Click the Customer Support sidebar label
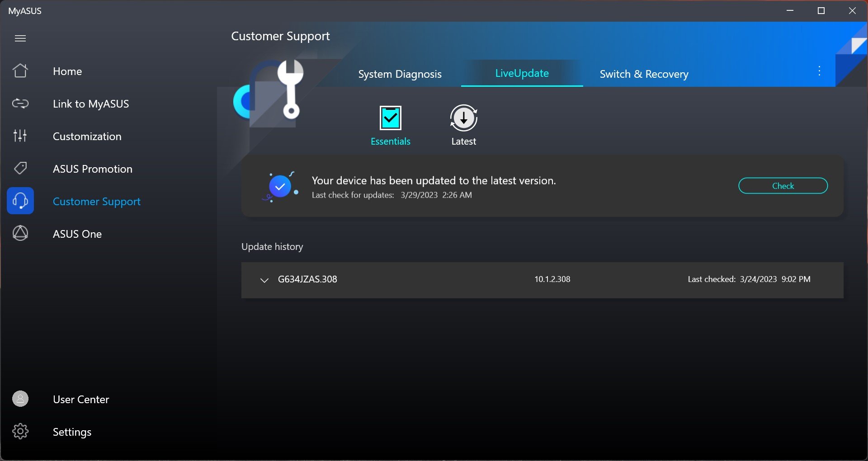This screenshot has height=461, width=868. (x=97, y=202)
